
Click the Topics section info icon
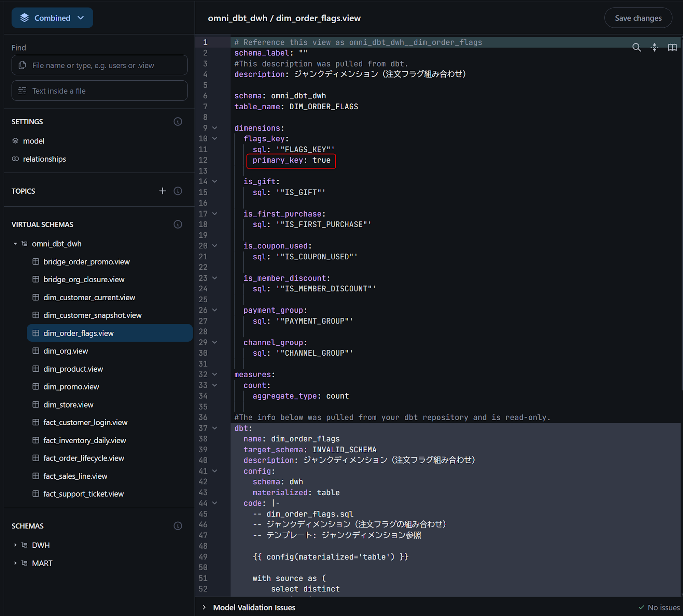[178, 191]
